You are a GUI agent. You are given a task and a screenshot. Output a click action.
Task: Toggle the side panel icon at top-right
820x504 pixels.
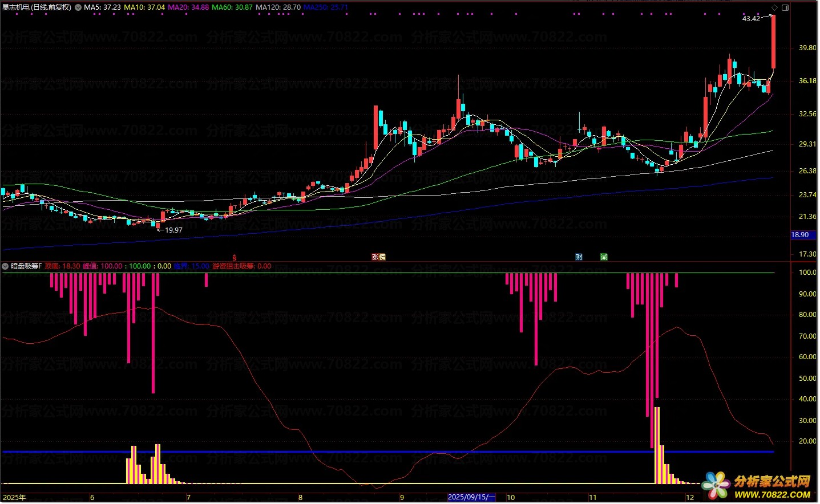[x=785, y=7]
